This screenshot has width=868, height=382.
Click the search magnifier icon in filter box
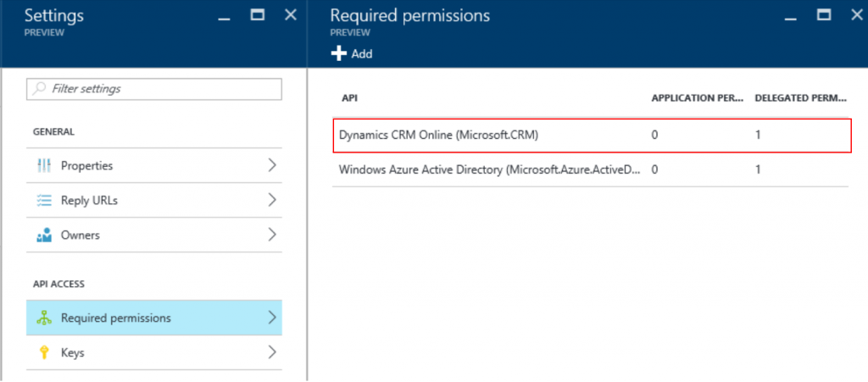coord(39,89)
